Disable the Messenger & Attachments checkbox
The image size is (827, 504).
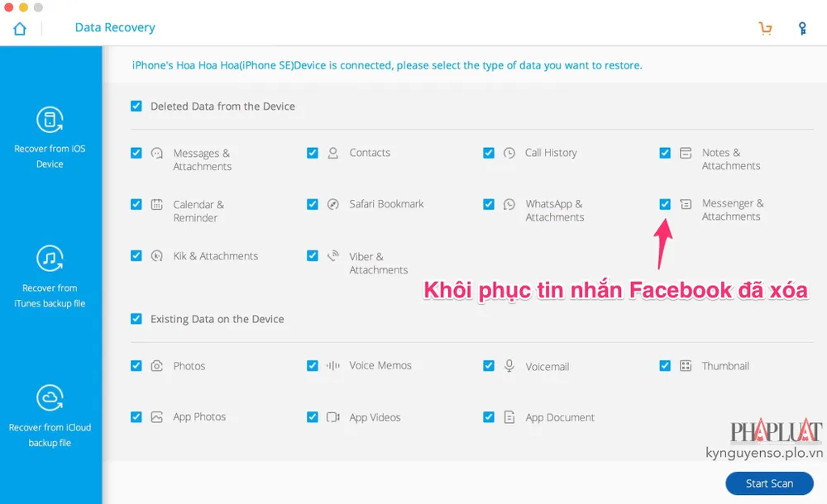pos(665,204)
